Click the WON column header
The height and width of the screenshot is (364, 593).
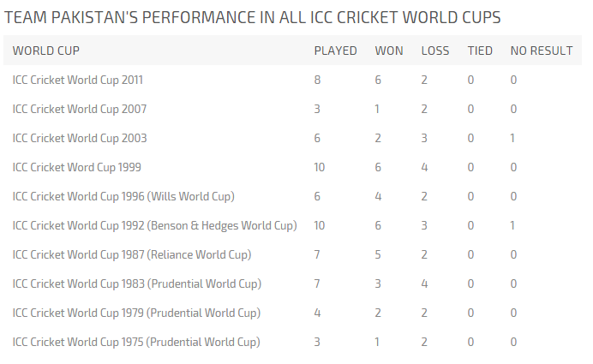point(389,51)
